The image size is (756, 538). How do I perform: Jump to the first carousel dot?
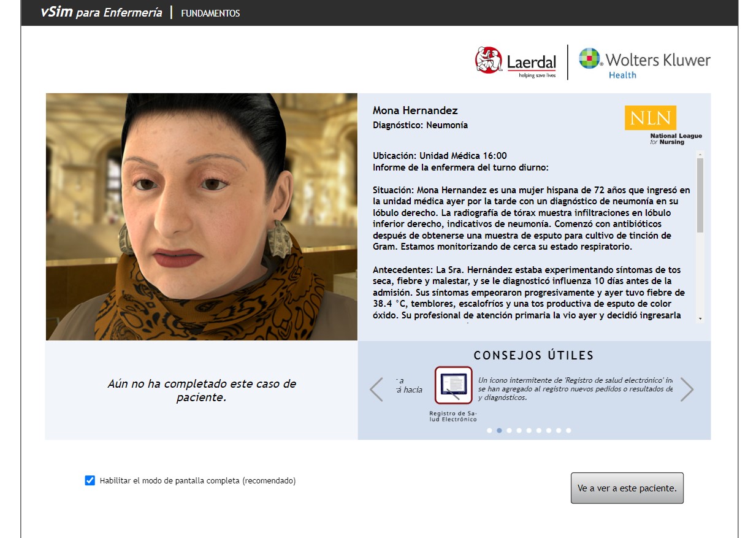pyautogui.click(x=489, y=431)
